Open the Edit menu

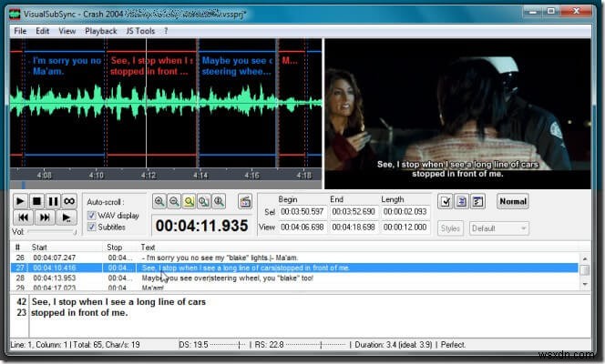(43, 31)
